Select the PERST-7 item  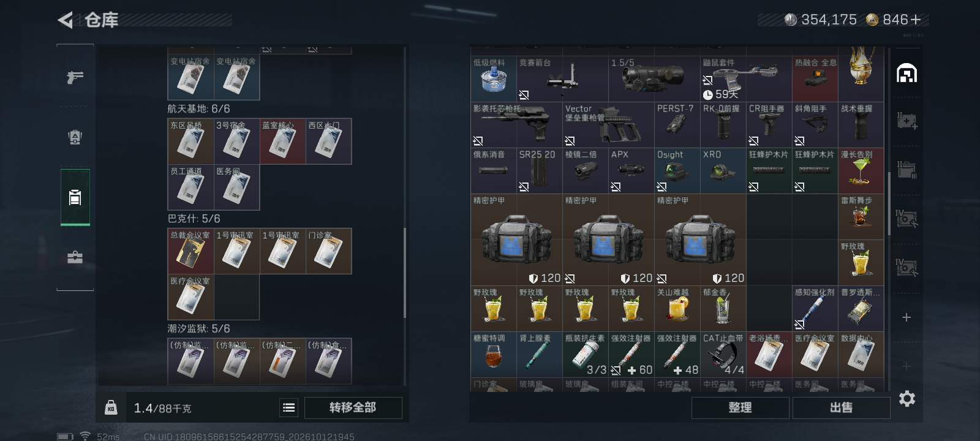(x=677, y=124)
